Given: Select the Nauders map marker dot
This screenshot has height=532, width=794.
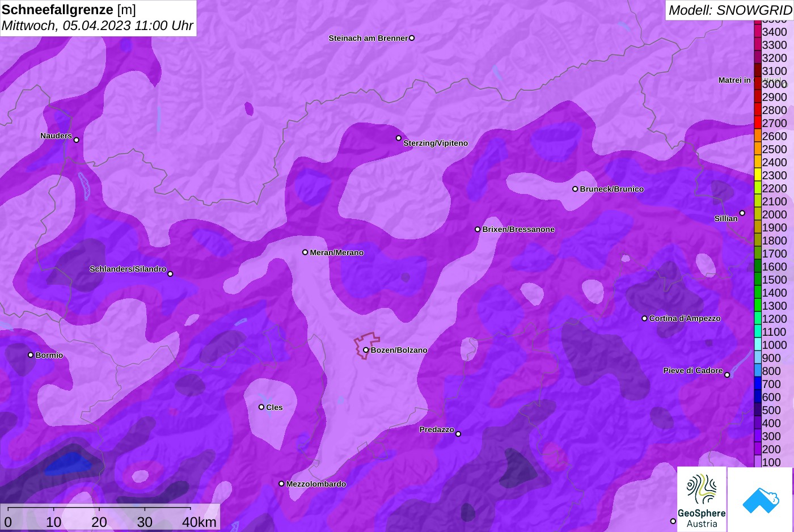Looking at the screenshot, I should 77,140.
